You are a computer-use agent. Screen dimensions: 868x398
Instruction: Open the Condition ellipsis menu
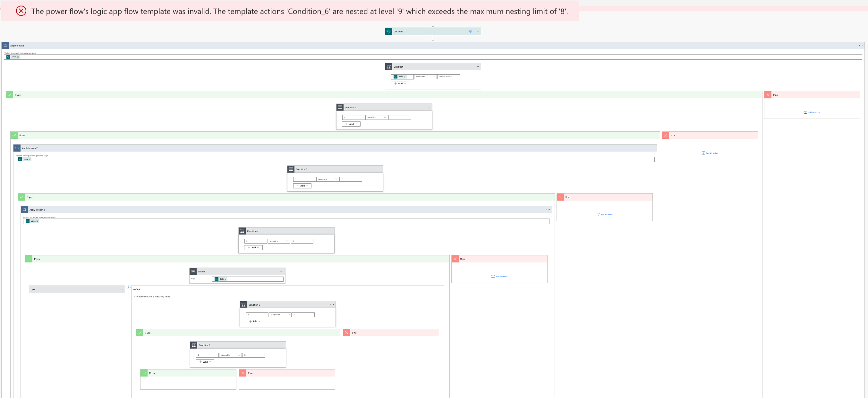[477, 67]
